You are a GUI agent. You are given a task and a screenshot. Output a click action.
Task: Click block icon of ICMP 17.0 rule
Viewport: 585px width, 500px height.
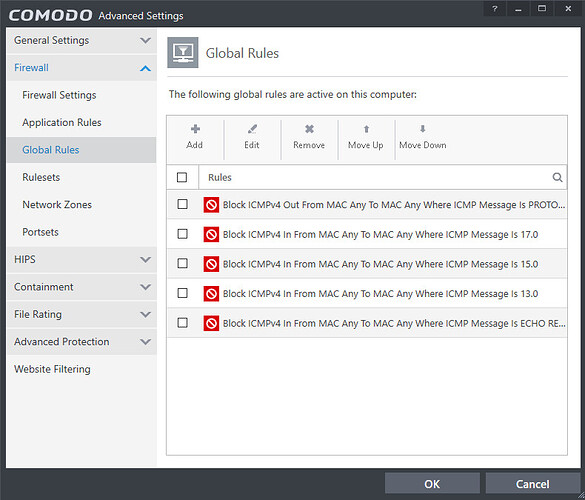pyautogui.click(x=211, y=234)
